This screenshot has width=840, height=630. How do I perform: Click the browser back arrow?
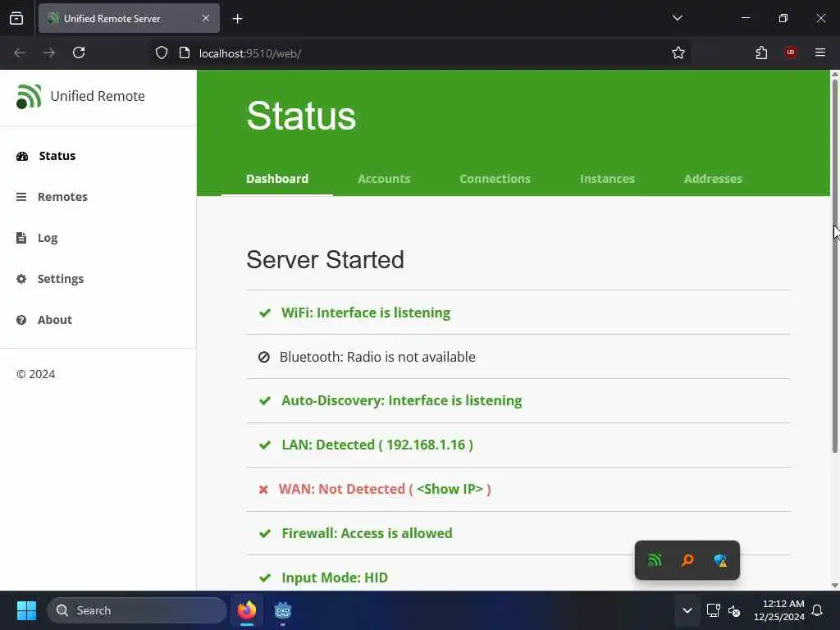[x=20, y=52]
